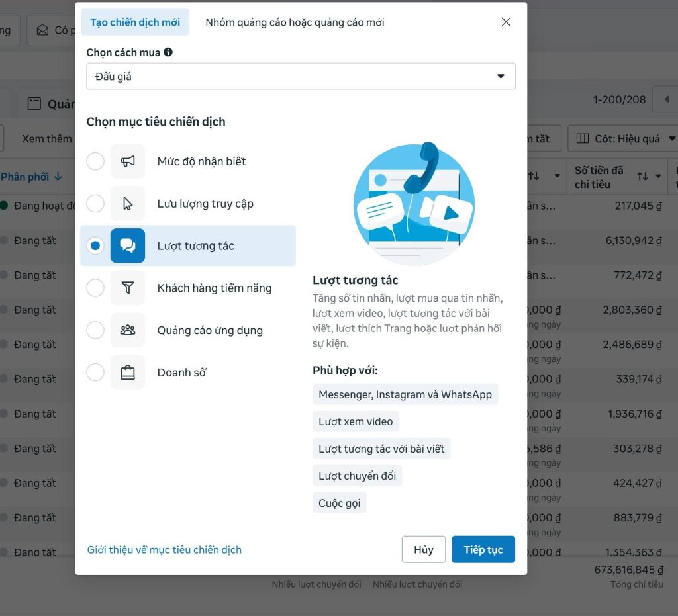678x616 pixels.
Task: Select the Mức độ nhận biết radio button
Action: pos(95,161)
